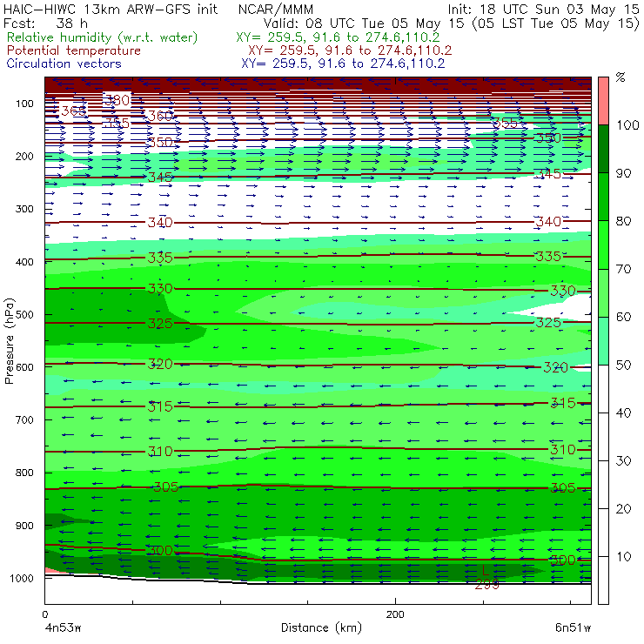Click the colorbar '50' value label
The height and width of the screenshot is (644, 644).
point(624,365)
